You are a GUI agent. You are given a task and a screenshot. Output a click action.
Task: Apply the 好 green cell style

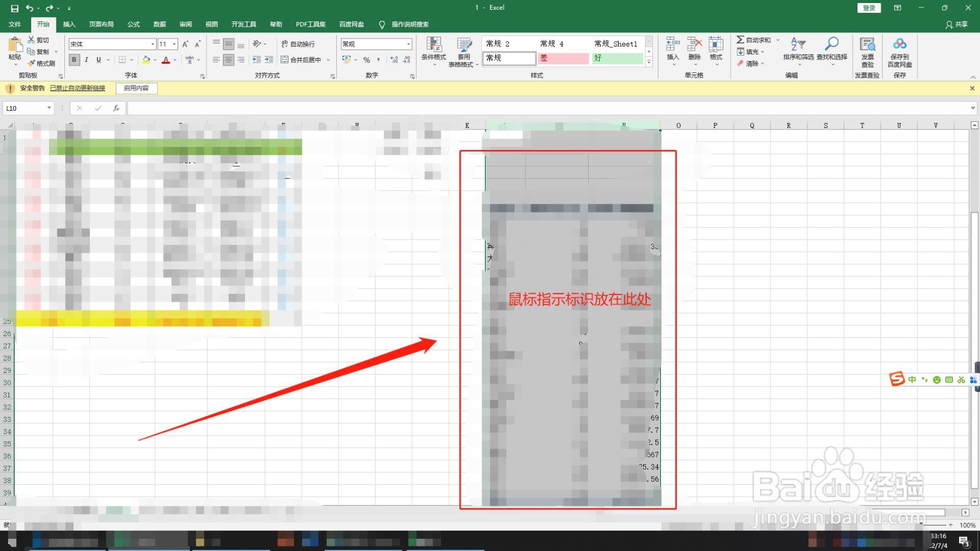[x=617, y=58]
